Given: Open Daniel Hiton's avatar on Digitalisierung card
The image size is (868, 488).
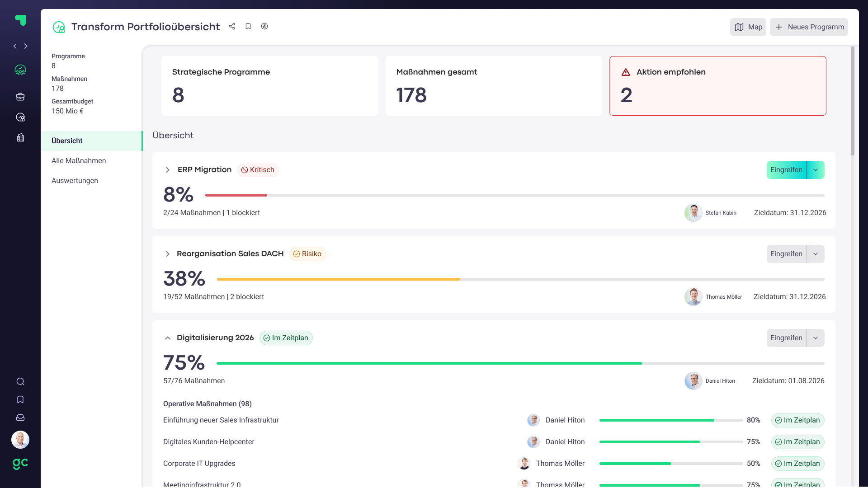Looking at the screenshot, I should [693, 381].
